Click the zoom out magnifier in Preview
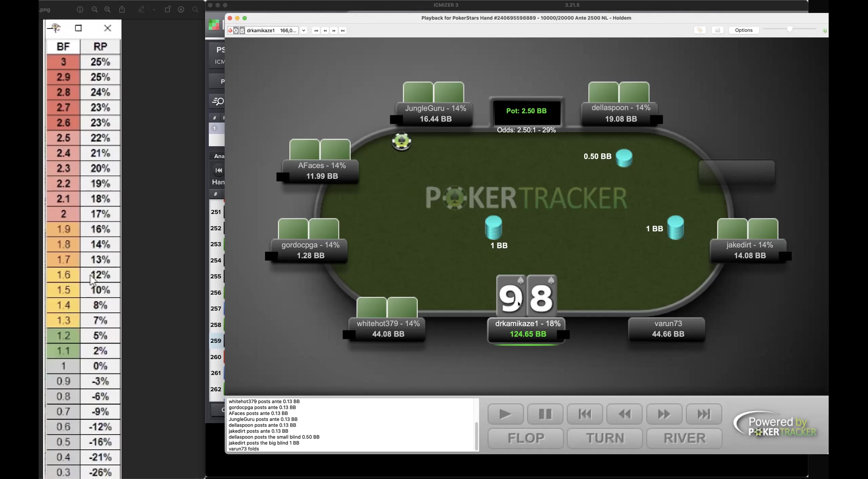The height and width of the screenshot is (479, 868). (95, 9)
